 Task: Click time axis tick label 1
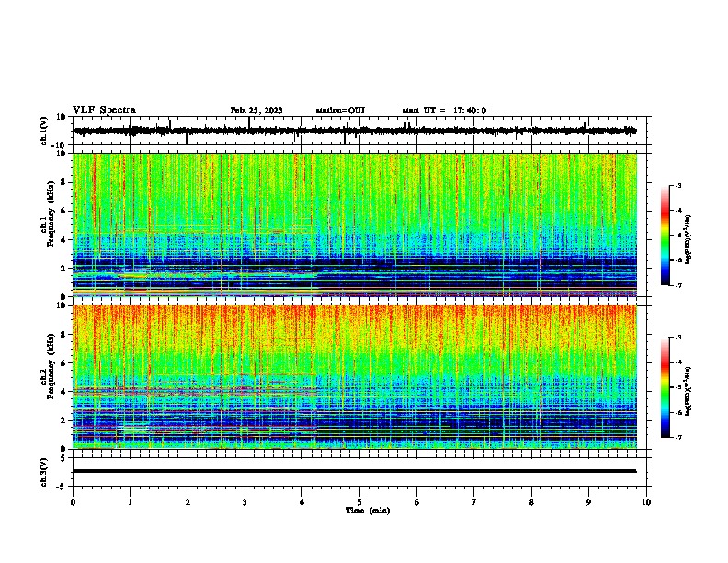coord(130,502)
